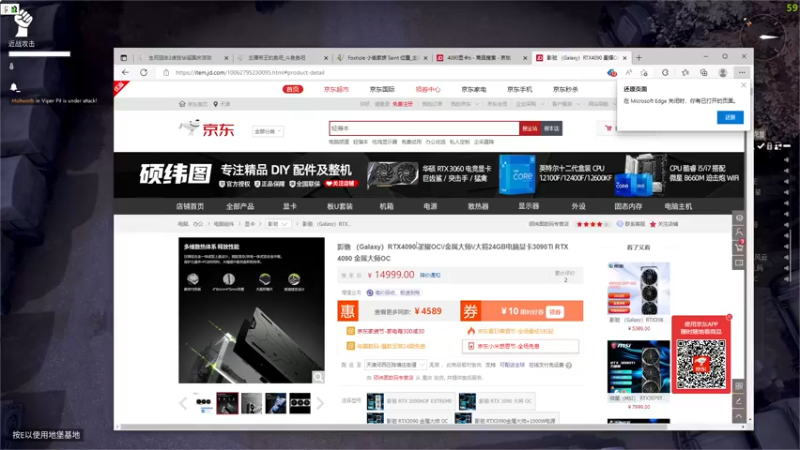
Task: Open 显示器 in store navigation menu
Action: tap(529, 206)
